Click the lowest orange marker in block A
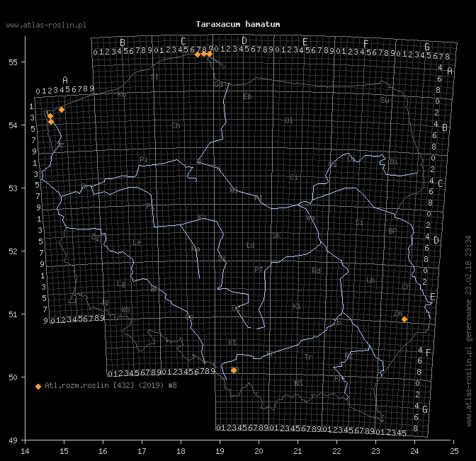Screen dimensions: 476x461 [x=51, y=122]
